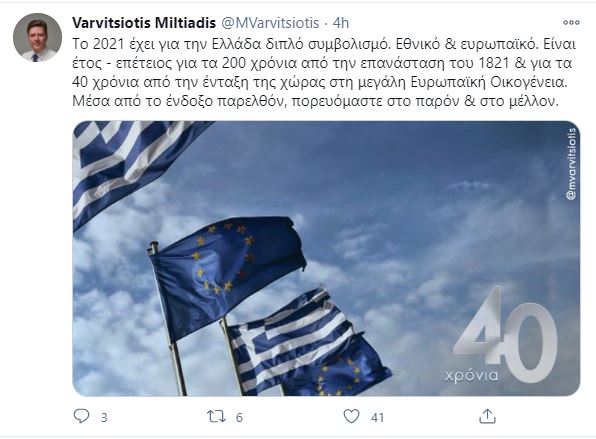View the like count 41
The height and width of the screenshot is (439, 596).
[377, 418]
